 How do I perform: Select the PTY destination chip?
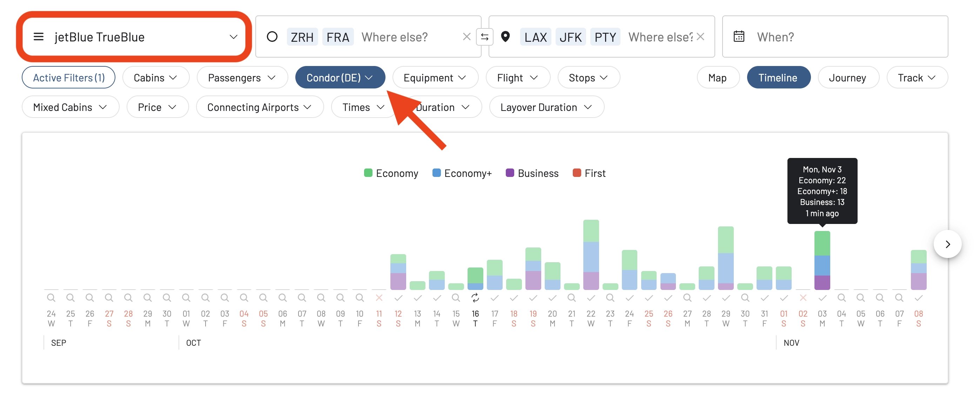[605, 37]
